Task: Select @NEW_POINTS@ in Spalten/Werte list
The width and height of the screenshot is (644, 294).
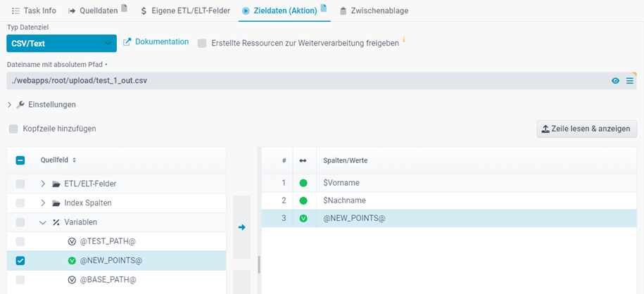Action: click(x=355, y=219)
